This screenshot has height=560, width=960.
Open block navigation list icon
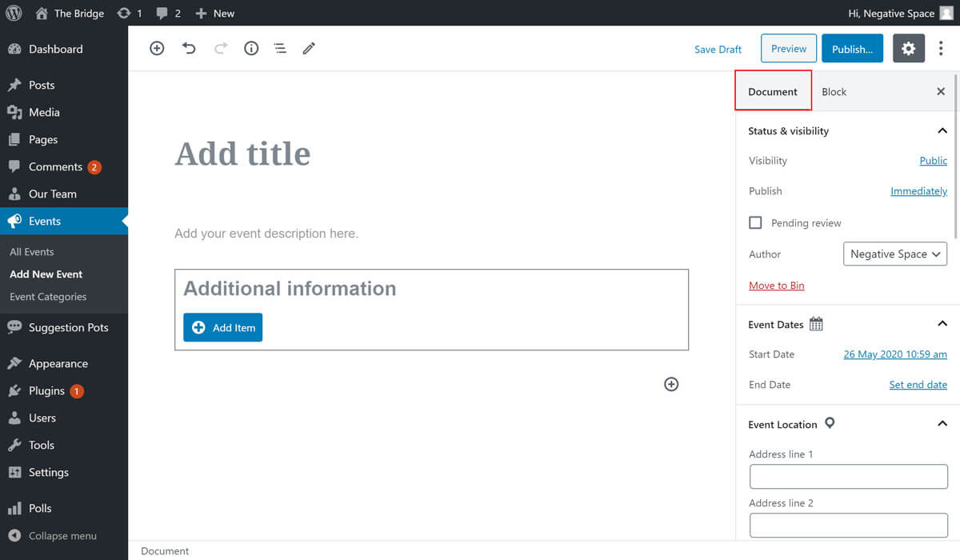coord(280,49)
